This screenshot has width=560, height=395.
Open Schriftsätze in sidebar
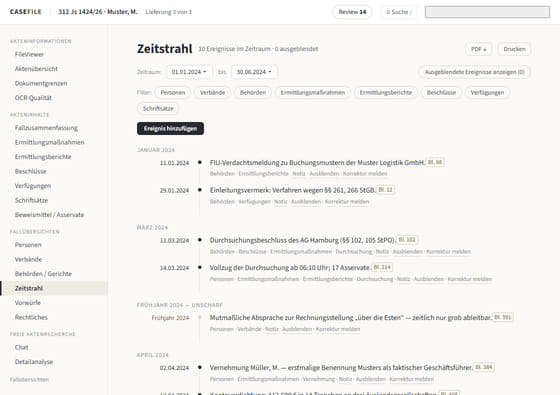coord(31,200)
